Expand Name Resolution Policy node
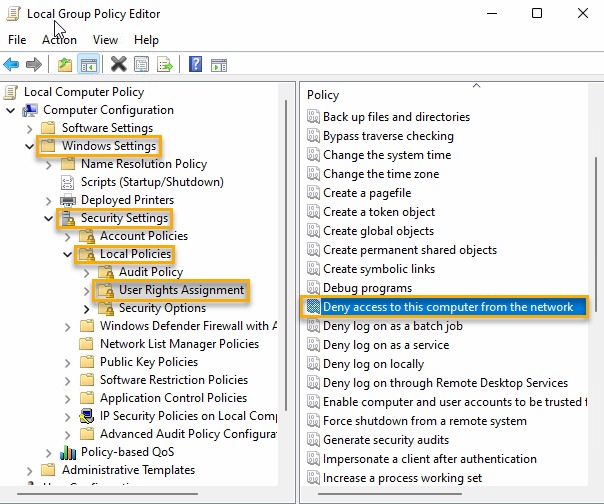The image size is (604, 504). click(49, 165)
